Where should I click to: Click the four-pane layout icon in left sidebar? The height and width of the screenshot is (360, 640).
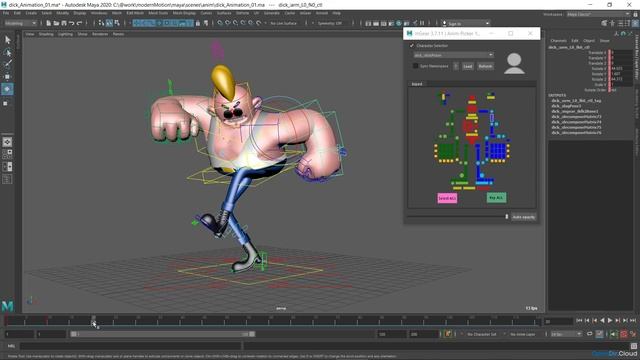[x=7, y=154]
